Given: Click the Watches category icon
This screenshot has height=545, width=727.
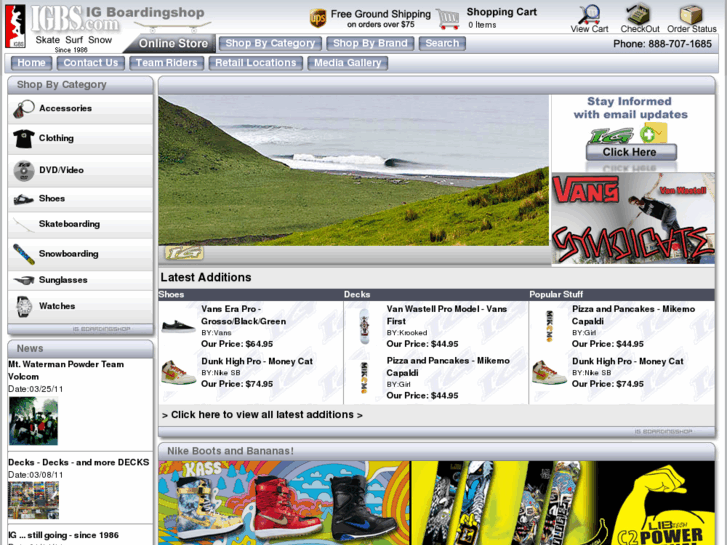Looking at the screenshot, I should tap(24, 306).
